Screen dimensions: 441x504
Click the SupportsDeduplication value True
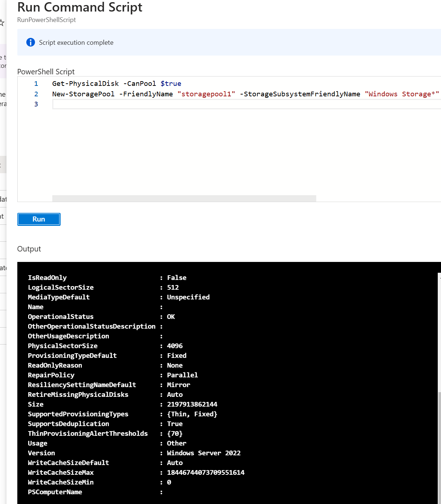pos(175,424)
